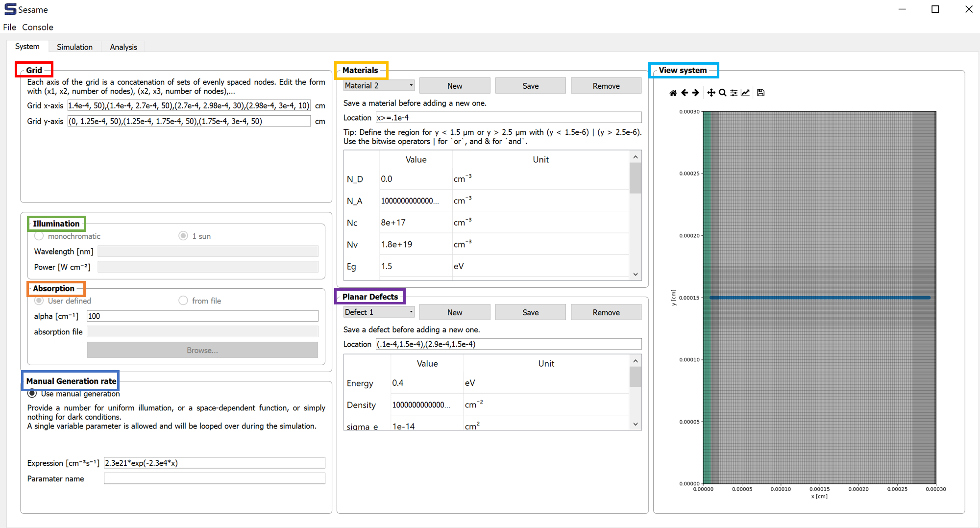
Task: Select the Nv value 1.8e+19
Action: click(x=416, y=244)
